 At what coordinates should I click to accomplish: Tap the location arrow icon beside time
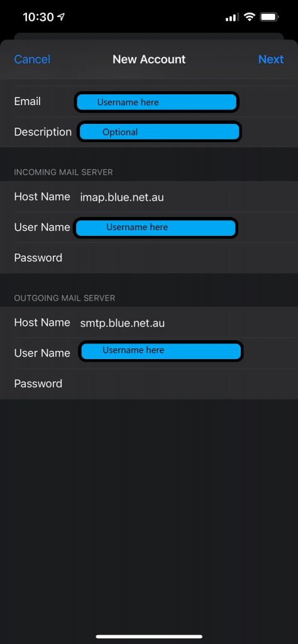61,17
